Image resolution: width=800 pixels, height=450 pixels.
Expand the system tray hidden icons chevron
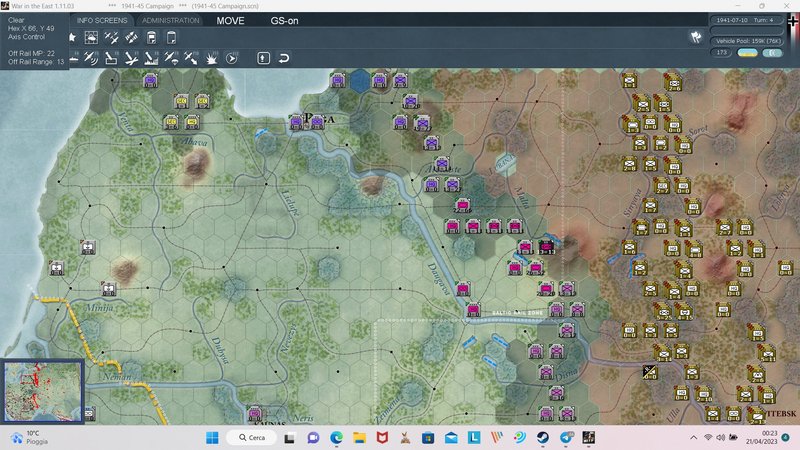(693, 437)
